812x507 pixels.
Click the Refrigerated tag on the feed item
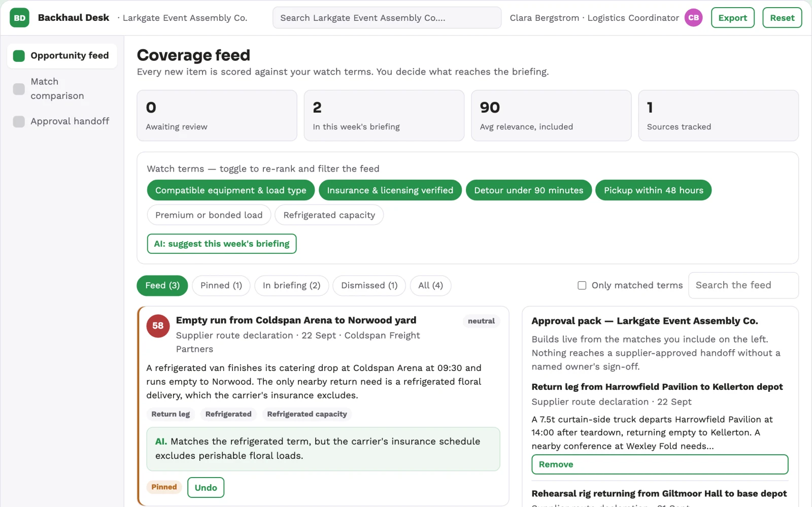(x=228, y=414)
